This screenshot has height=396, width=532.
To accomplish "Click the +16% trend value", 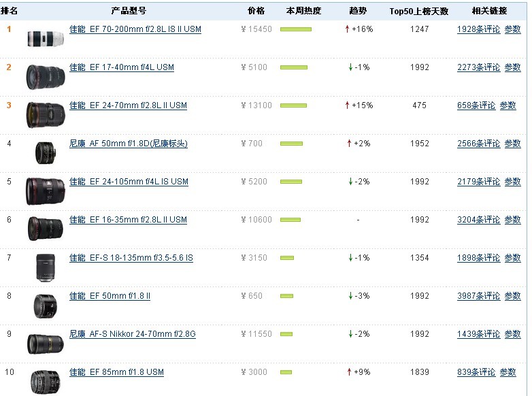I will [362, 29].
